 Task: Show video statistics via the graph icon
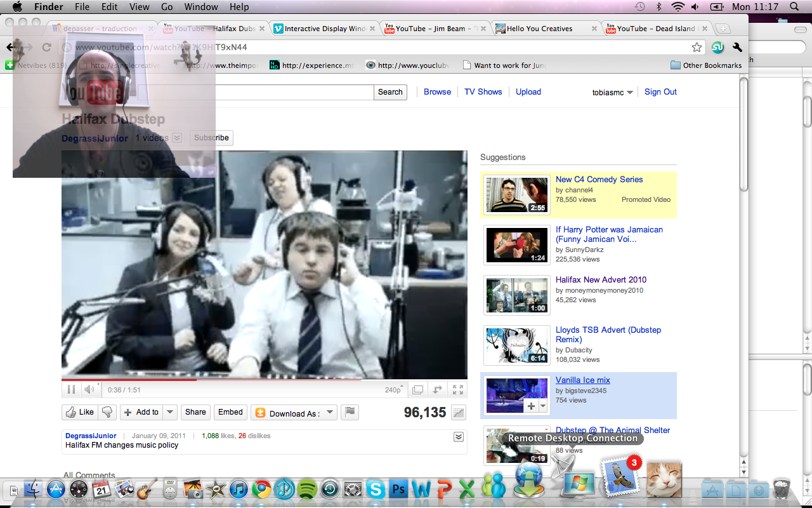point(458,413)
